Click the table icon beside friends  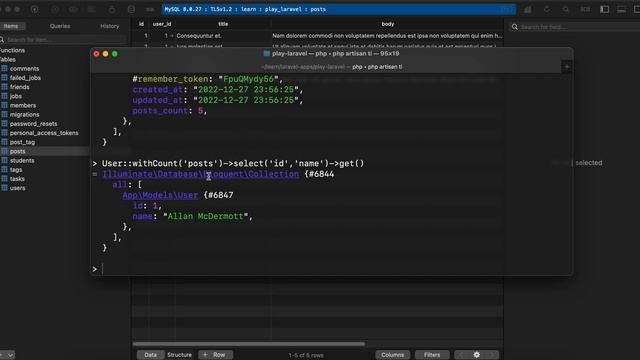(x=4, y=87)
